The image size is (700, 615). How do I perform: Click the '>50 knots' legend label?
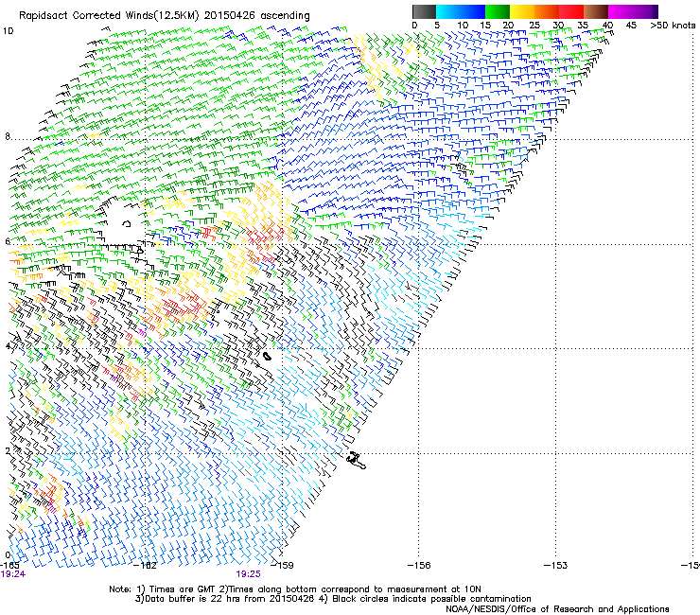click(x=673, y=26)
